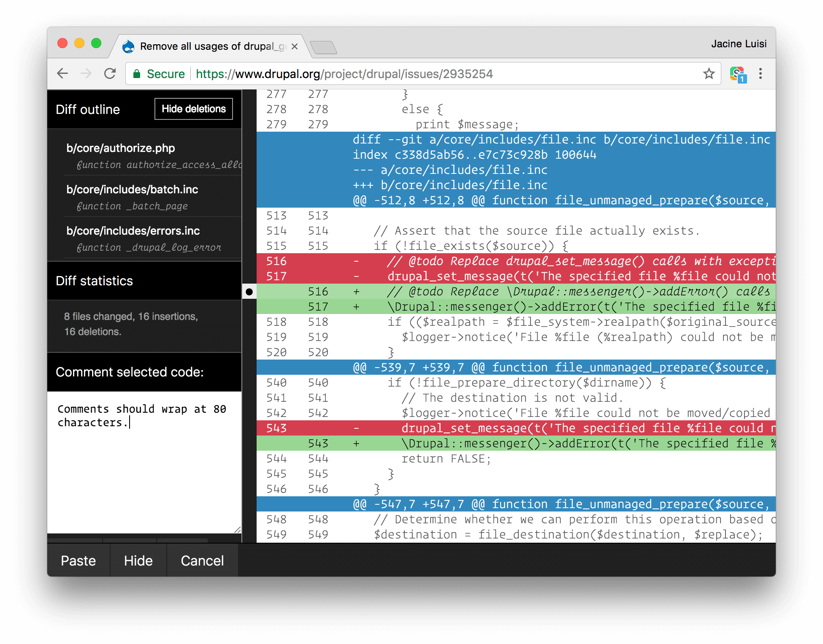Click the Paste button

(78, 560)
